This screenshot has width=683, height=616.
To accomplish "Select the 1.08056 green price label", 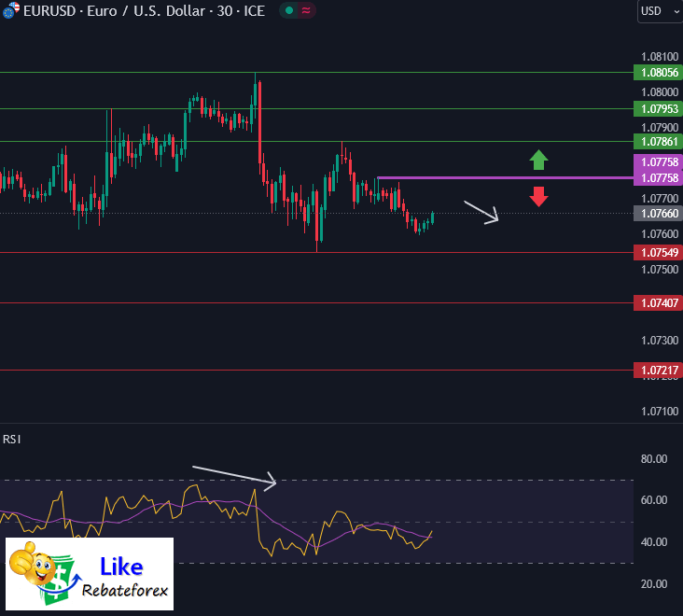I will [x=658, y=72].
